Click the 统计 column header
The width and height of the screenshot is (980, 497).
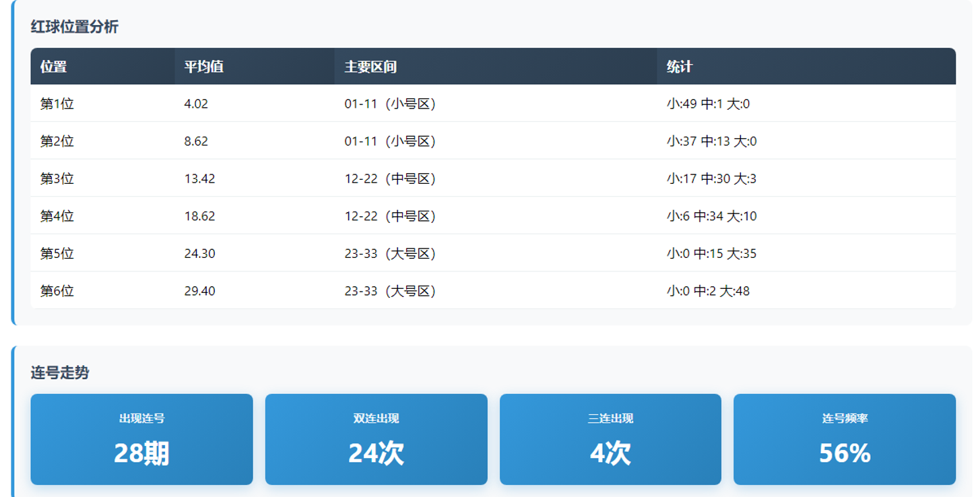click(x=680, y=67)
